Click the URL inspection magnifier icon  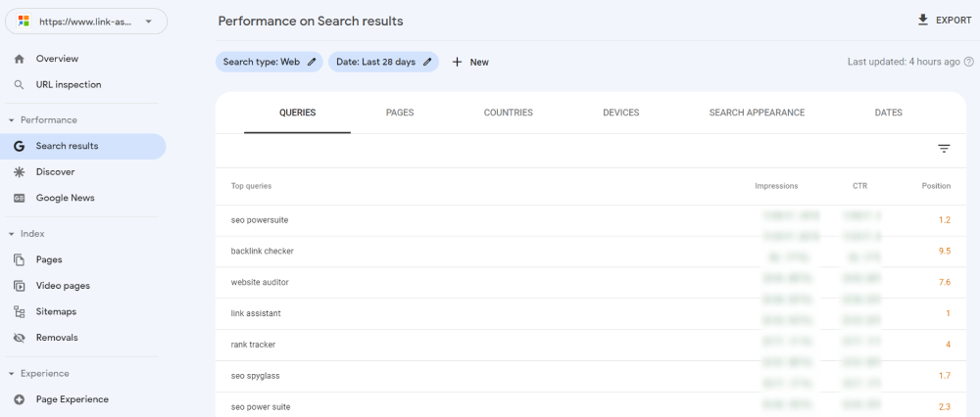coord(20,85)
